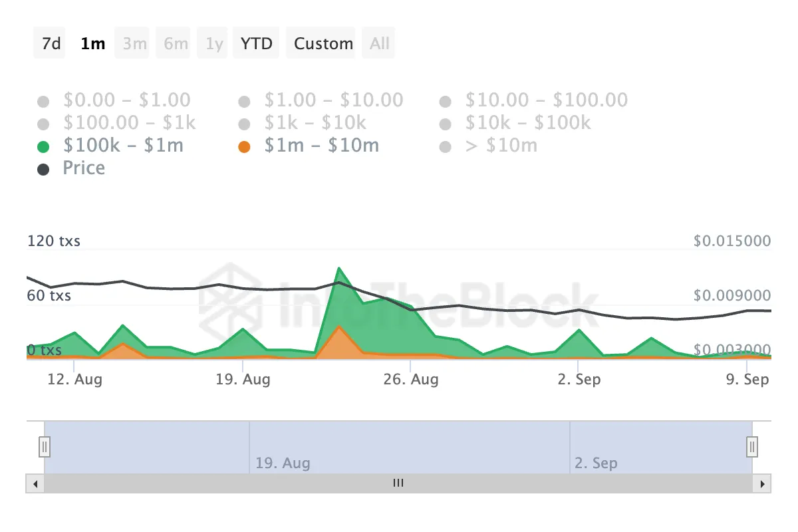
Task: Select the 7d time range
Action: [x=51, y=43]
